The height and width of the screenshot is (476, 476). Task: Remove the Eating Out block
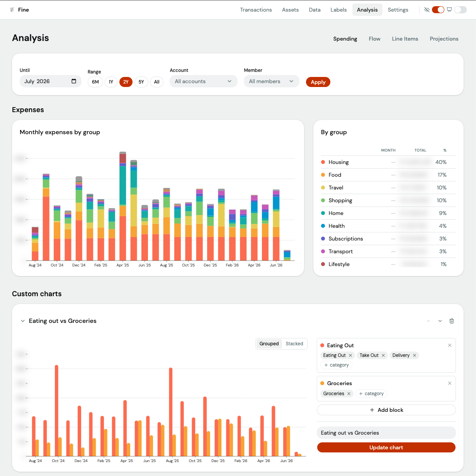[450, 345]
